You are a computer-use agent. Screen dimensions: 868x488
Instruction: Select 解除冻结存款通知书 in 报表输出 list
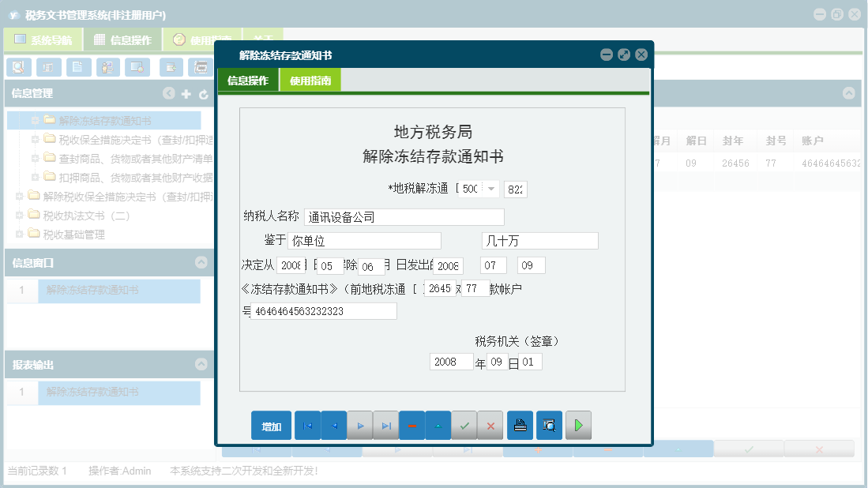pyautogui.click(x=118, y=392)
